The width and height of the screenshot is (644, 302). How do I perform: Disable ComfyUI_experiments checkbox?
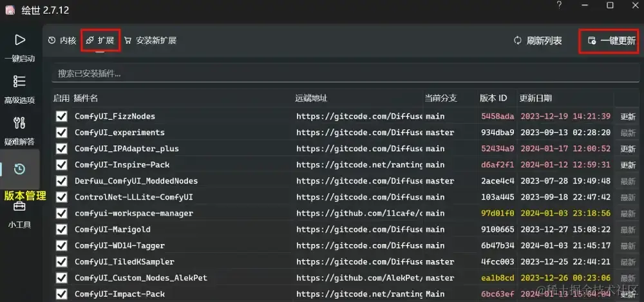(62, 133)
